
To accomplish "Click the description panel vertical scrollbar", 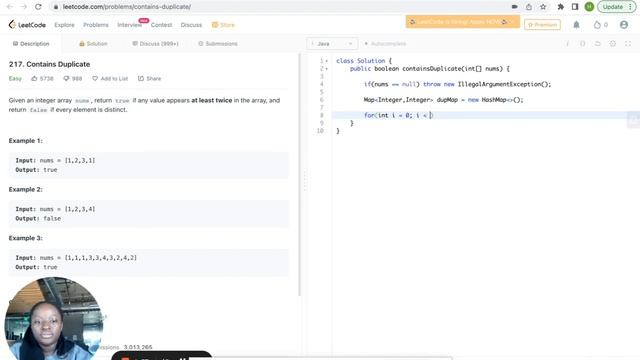I will 300,175.
